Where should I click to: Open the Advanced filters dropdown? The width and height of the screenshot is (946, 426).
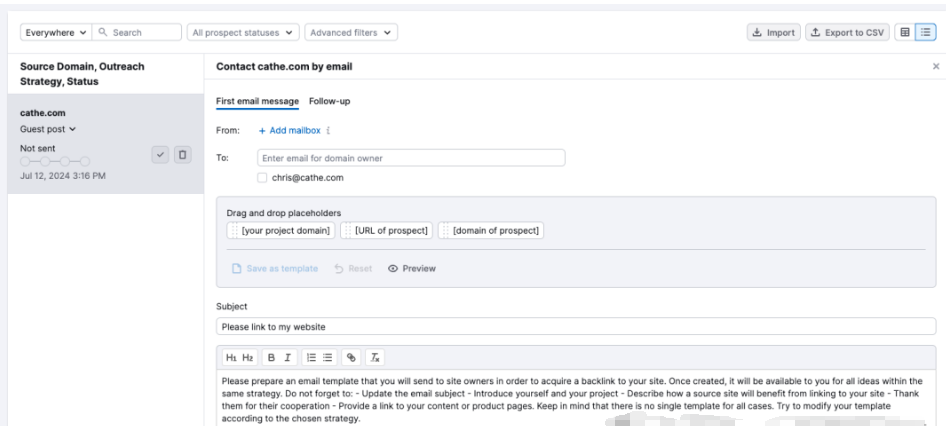[349, 32]
